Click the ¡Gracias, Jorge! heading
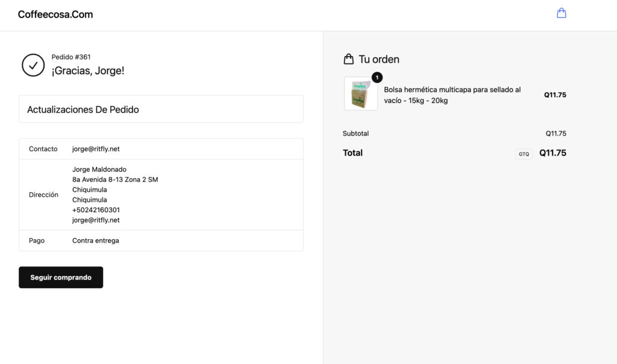 (x=88, y=71)
